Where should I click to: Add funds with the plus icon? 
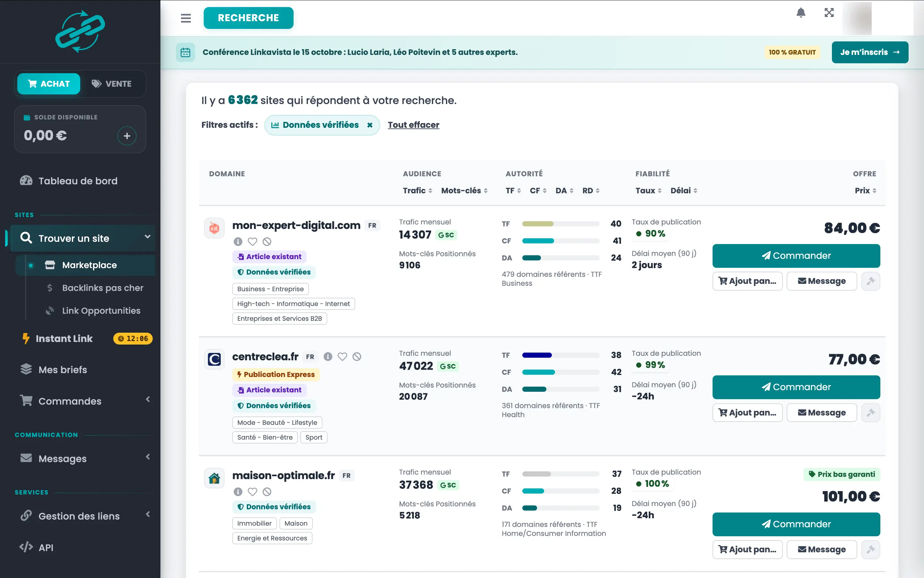coord(127,136)
